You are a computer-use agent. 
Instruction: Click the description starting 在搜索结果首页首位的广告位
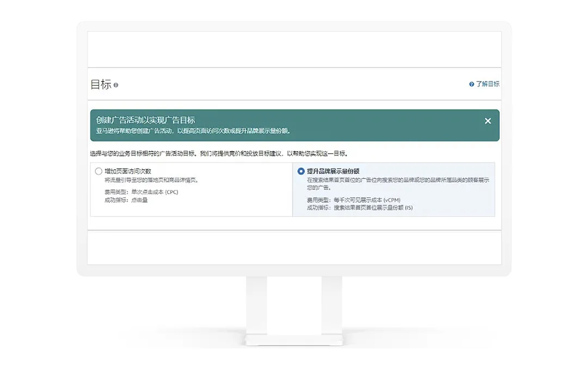click(x=398, y=184)
